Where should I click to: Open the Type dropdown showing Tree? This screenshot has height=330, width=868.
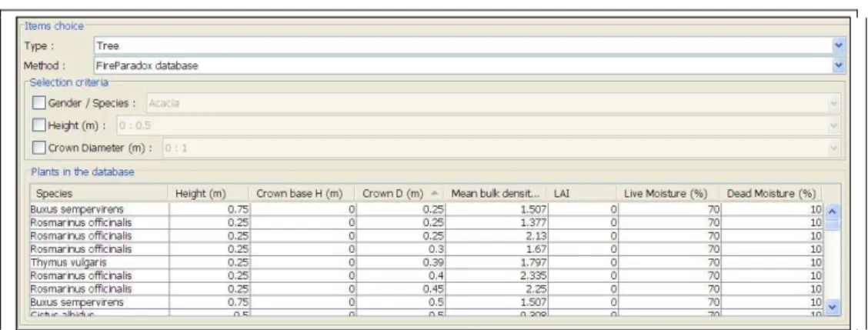469,46
